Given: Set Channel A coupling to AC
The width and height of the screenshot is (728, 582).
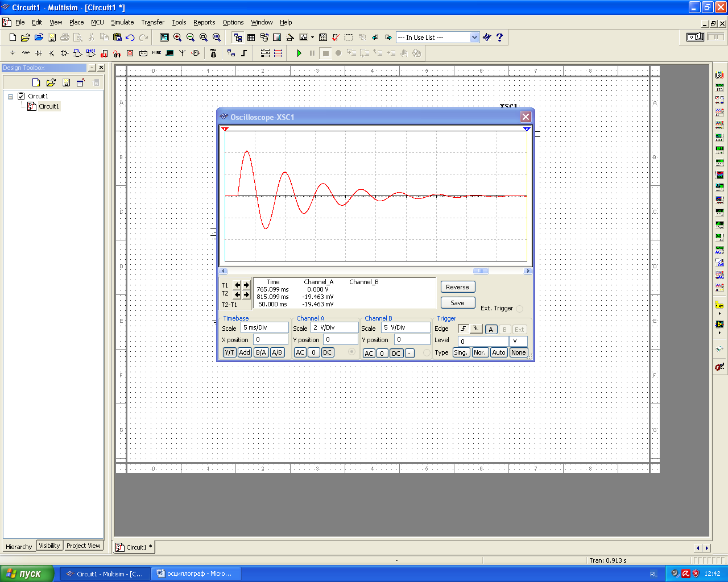Looking at the screenshot, I should tap(300, 352).
